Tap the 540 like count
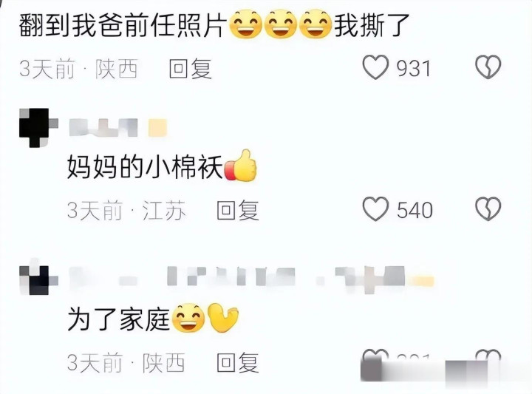 [415, 211]
